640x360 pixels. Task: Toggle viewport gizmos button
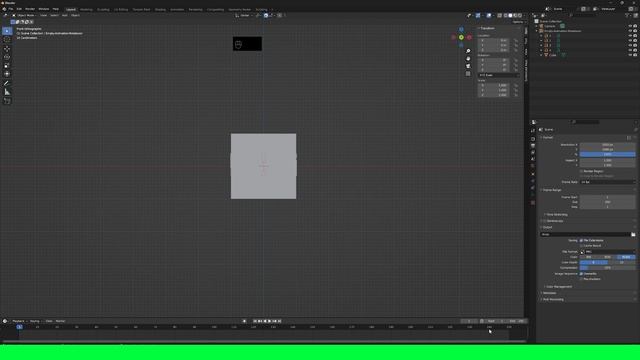tap(478, 16)
